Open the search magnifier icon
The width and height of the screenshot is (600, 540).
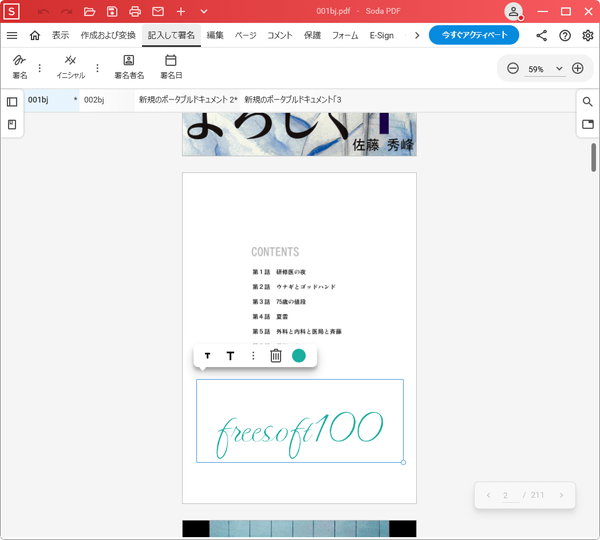pyautogui.click(x=588, y=101)
